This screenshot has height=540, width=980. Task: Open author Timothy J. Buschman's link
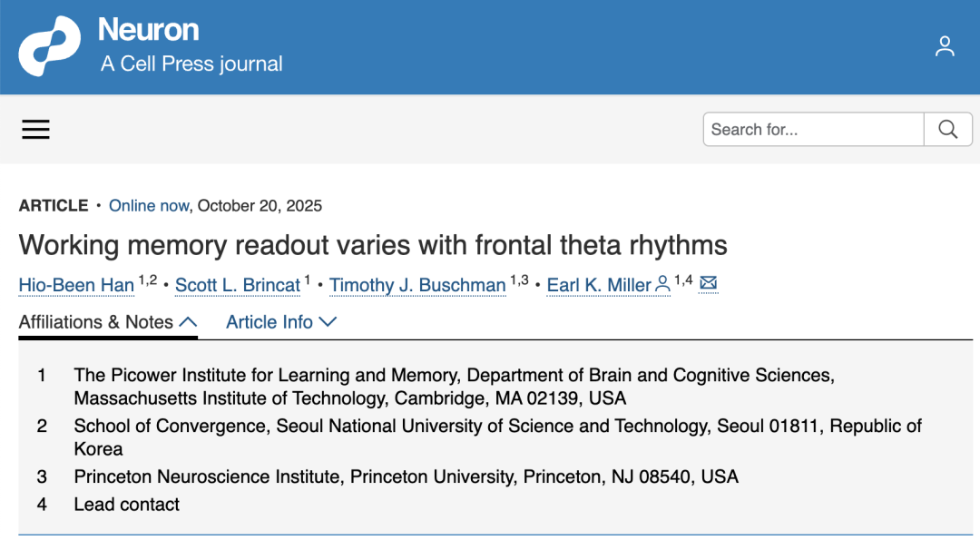coord(417,285)
